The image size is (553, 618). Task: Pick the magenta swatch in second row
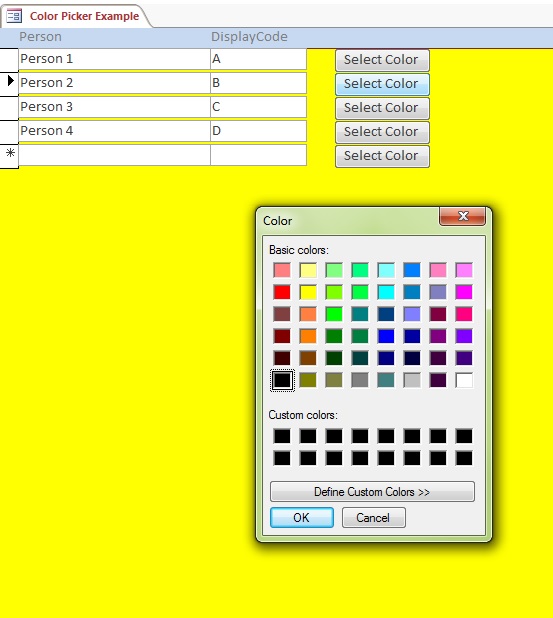point(464,292)
